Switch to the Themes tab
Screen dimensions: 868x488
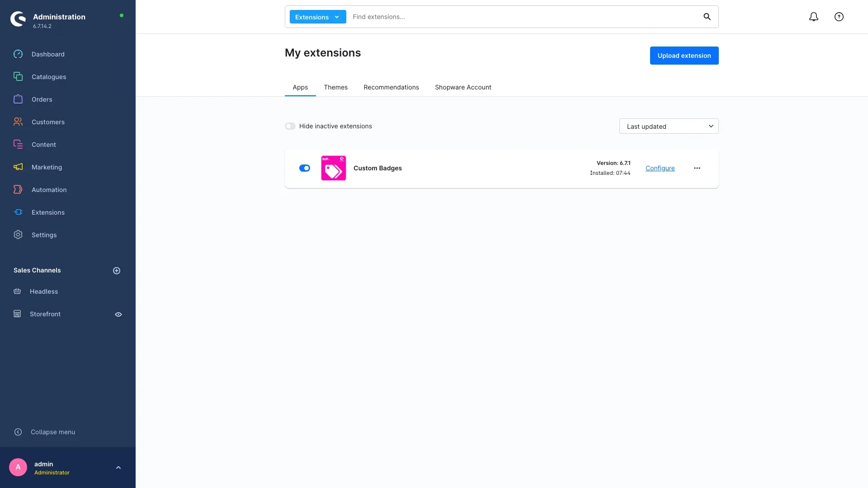click(x=335, y=87)
